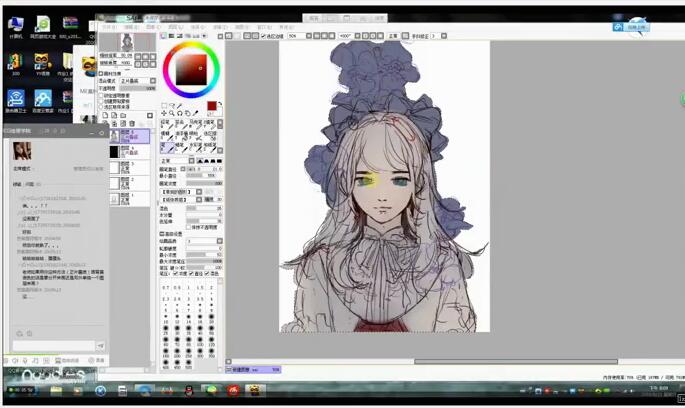The height and width of the screenshot is (408, 685).
Task: Pick the size 500 brush preset
Action: pyautogui.click(x=188, y=364)
